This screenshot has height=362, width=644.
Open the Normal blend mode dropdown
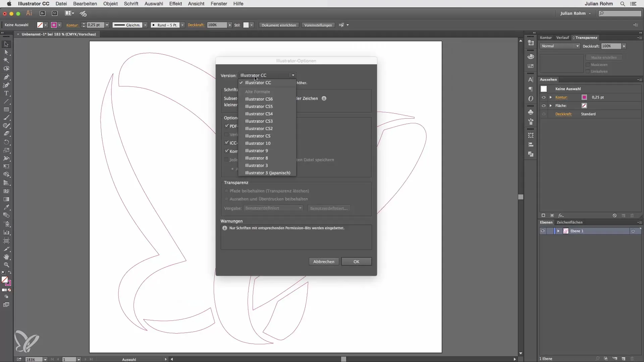(560, 46)
